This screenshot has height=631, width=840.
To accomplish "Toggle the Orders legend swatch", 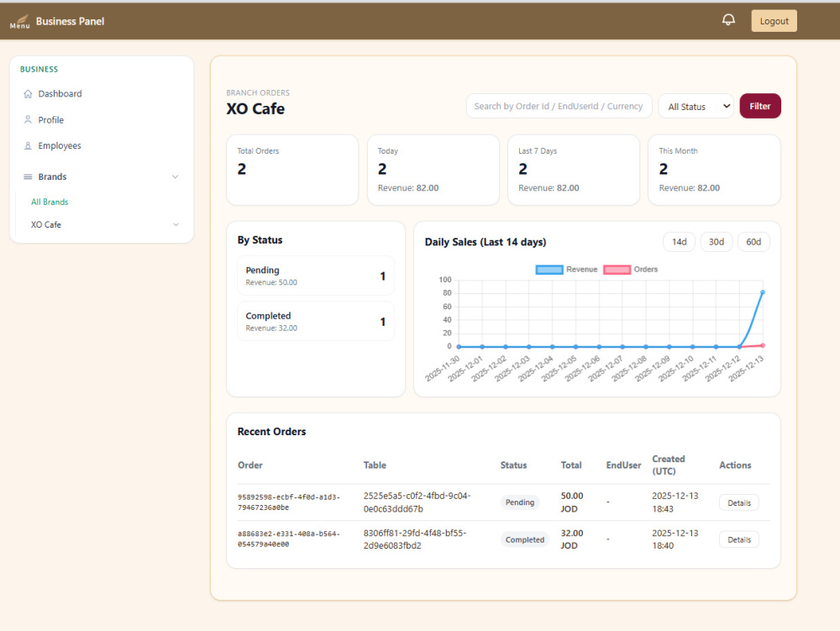I will click(x=617, y=270).
